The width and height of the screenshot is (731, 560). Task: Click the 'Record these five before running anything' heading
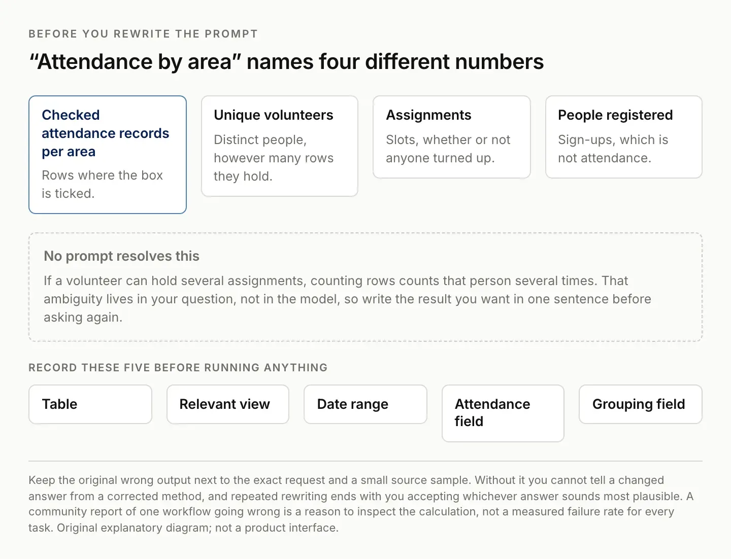pyautogui.click(x=178, y=368)
